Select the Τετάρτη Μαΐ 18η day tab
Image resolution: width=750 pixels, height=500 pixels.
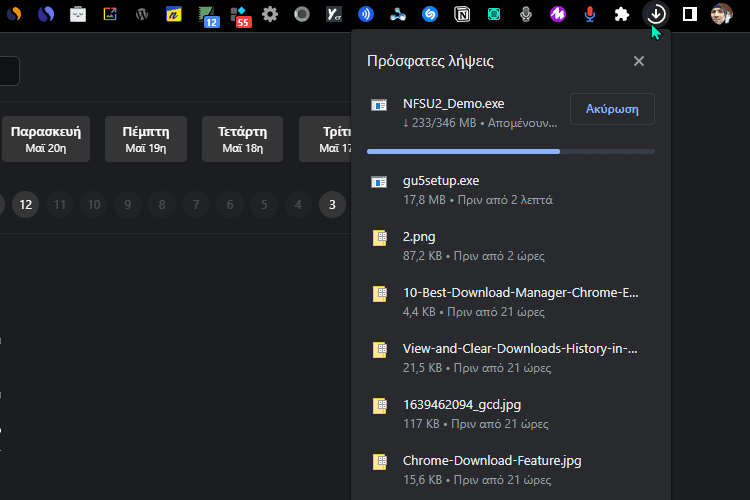[243, 139]
